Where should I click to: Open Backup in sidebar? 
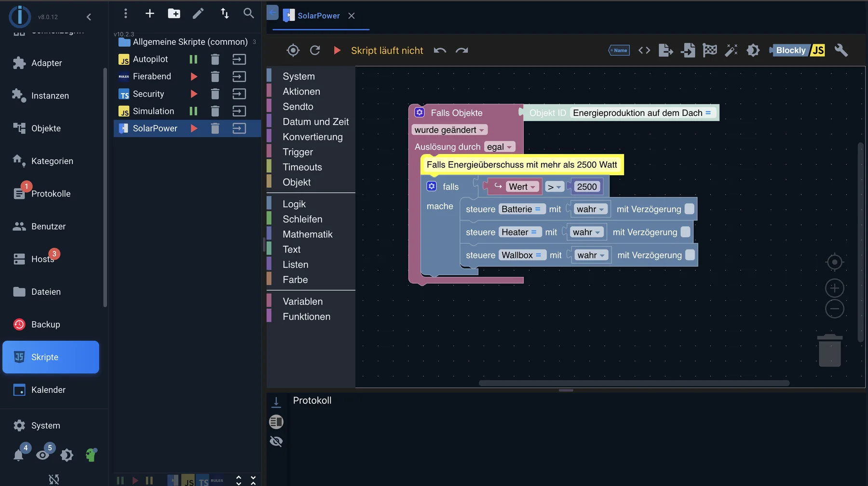[x=51, y=324]
